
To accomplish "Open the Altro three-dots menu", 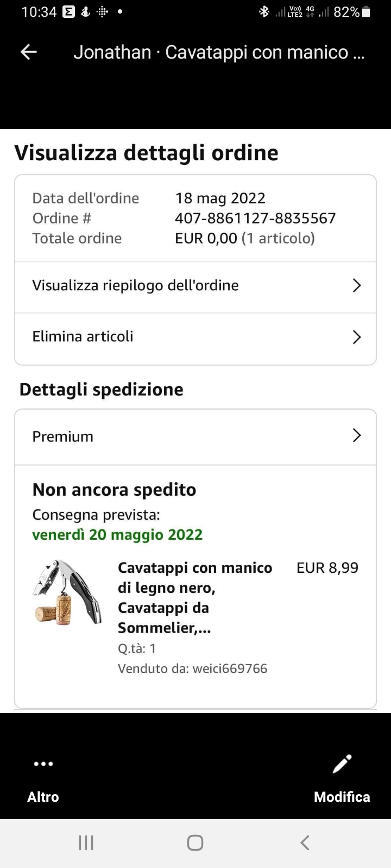I will click(43, 764).
